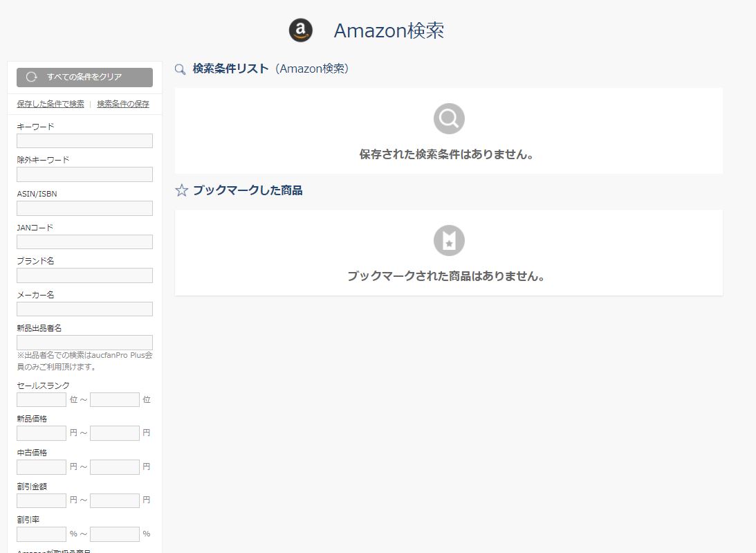Click the セールスランク maximum rank field
This screenshot has height=553, width=756.
pyautogui.click(x=115, y=399)
